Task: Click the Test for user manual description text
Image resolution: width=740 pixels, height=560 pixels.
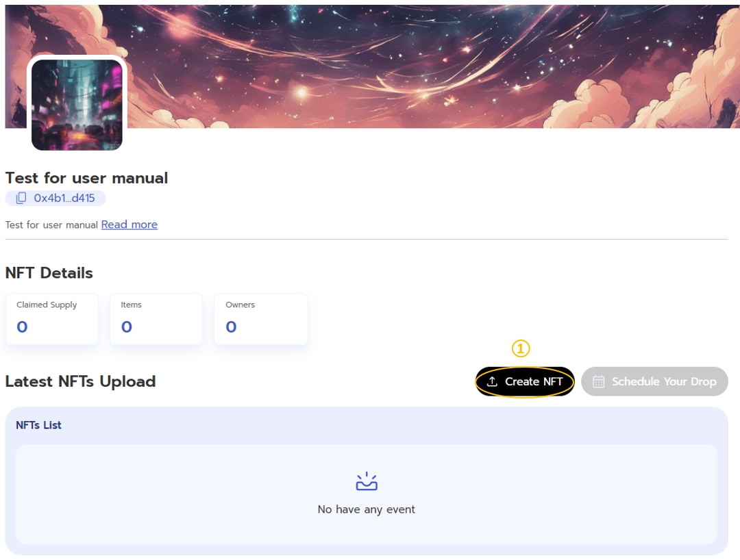Action: (x=51, y=225)
